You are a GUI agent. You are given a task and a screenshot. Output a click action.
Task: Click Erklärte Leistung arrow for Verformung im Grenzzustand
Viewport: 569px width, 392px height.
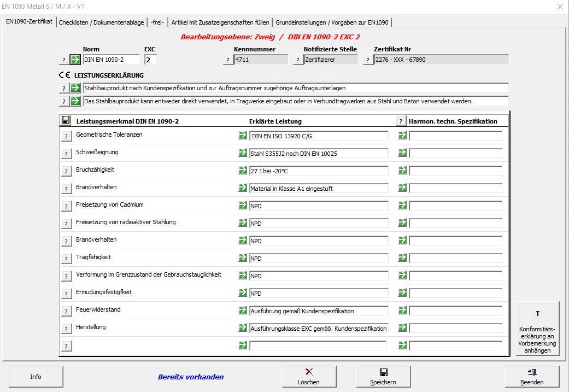click(243, 275)
